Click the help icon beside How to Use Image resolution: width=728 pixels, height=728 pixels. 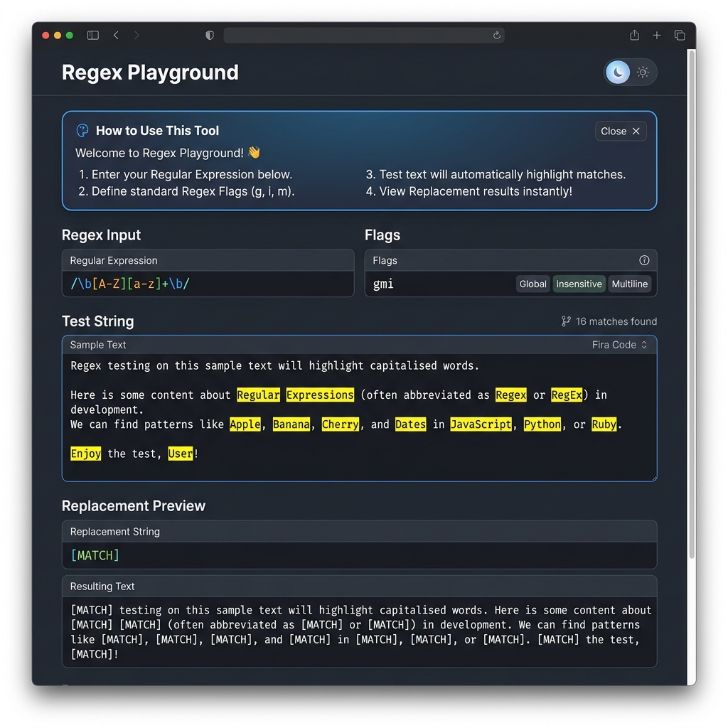[x=82, y=131]
